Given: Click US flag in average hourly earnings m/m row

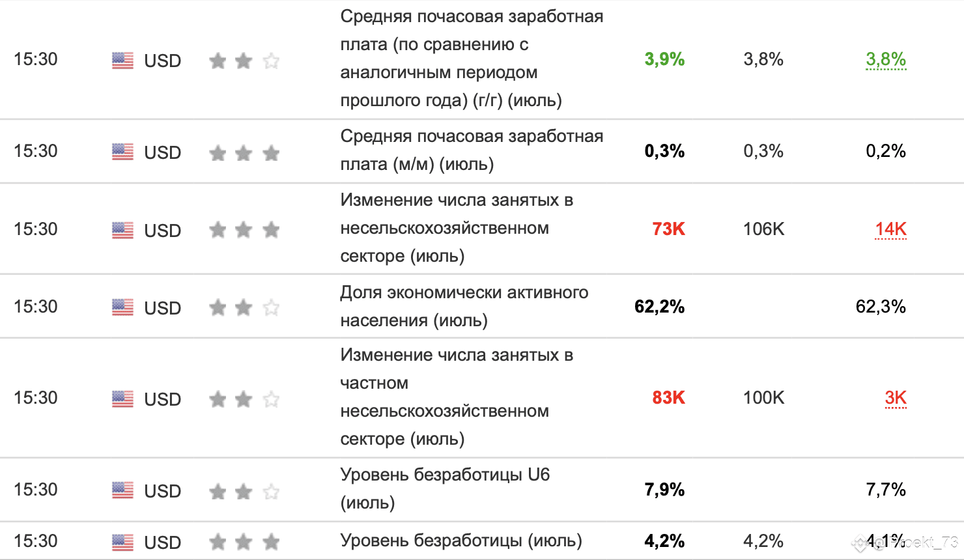Looking at the screenshot, I should click(x=122, y=152).
